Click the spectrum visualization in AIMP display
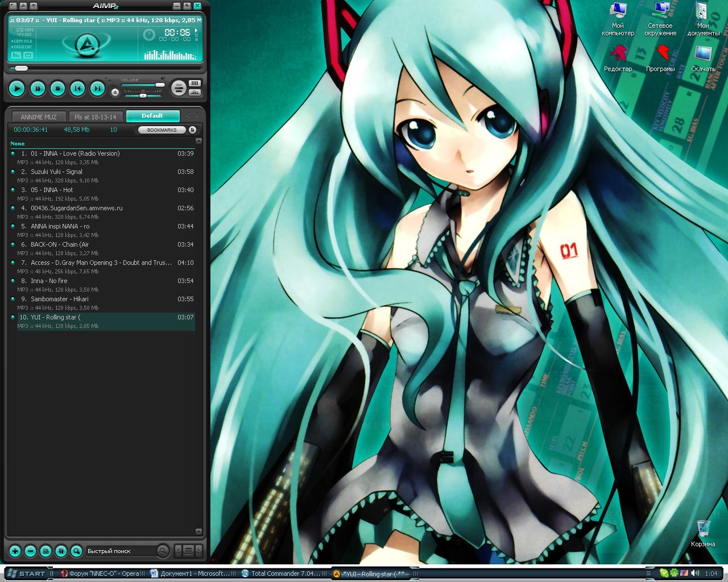 coord(169,55)
